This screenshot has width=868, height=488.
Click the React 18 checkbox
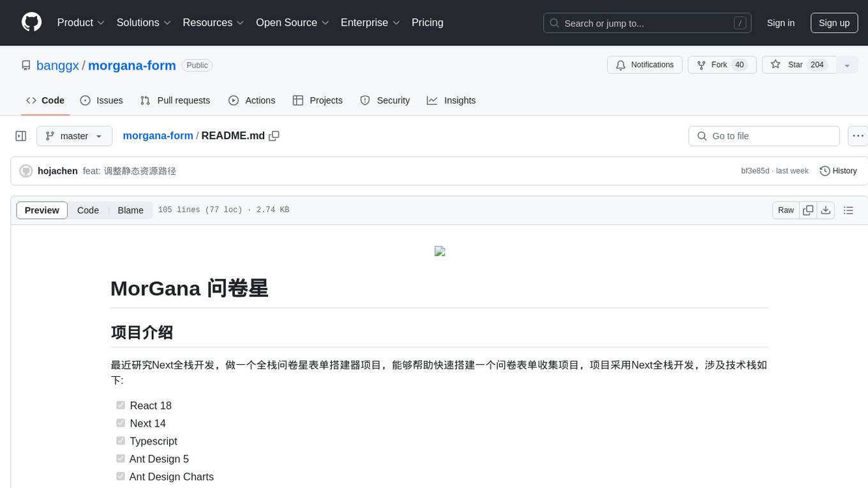121,405
